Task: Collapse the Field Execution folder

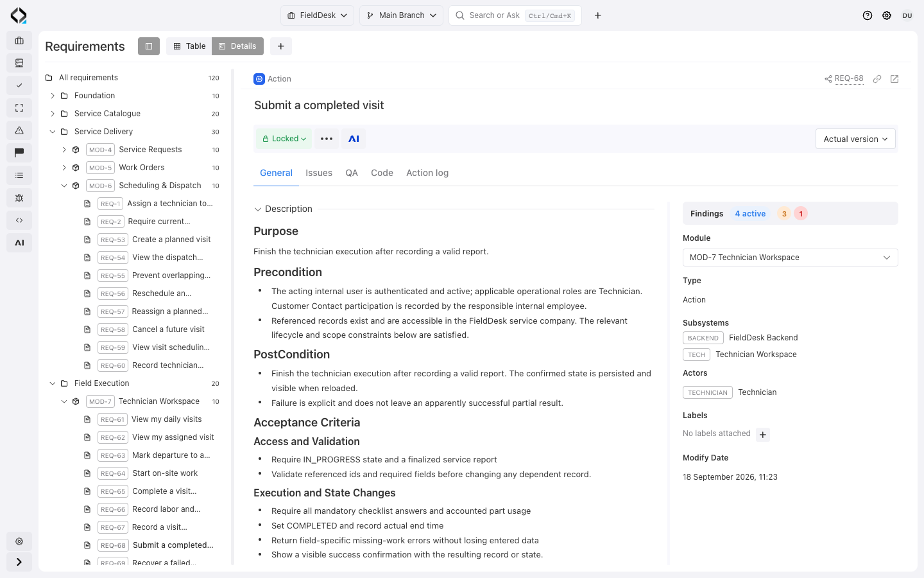Action: (x=53, y=383)
